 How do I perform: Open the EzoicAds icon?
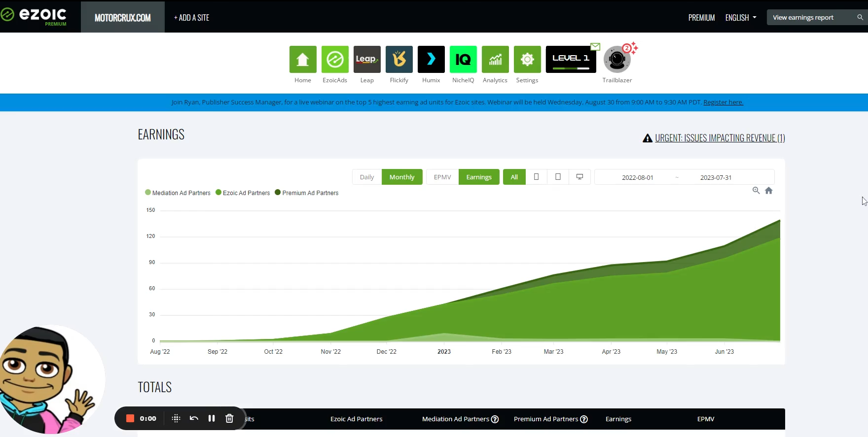(x=335, y=59)
